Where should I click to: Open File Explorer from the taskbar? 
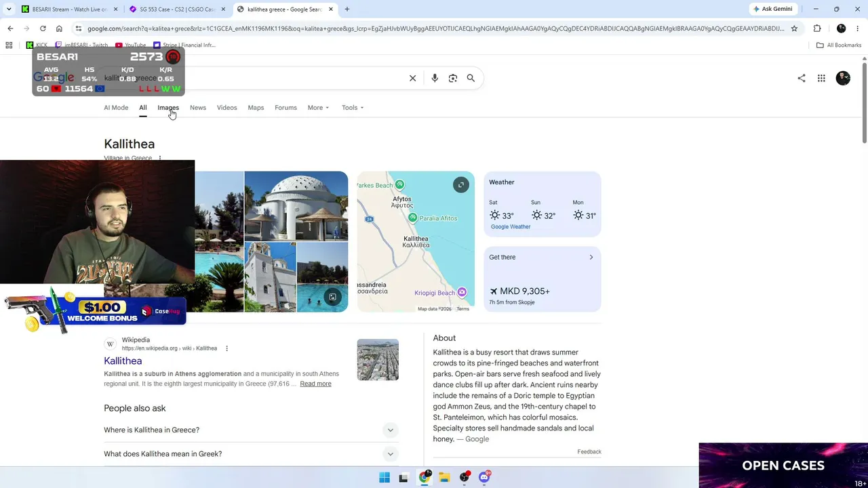[x=444, y=477]
